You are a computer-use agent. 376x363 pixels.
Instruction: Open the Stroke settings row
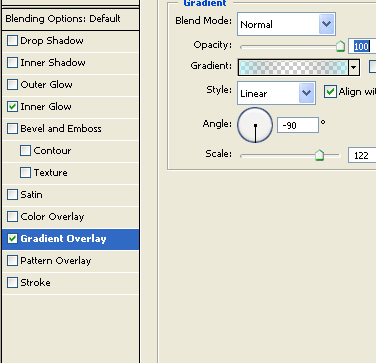tap(71, 283)
